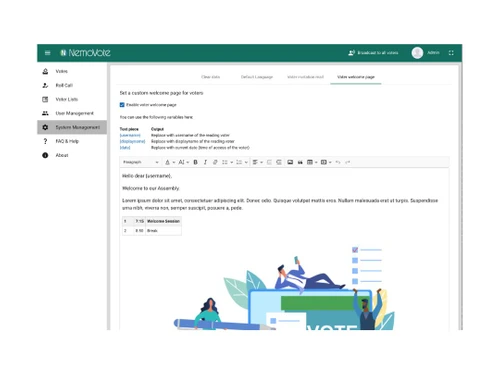Insert a link with the link icon

215,162
